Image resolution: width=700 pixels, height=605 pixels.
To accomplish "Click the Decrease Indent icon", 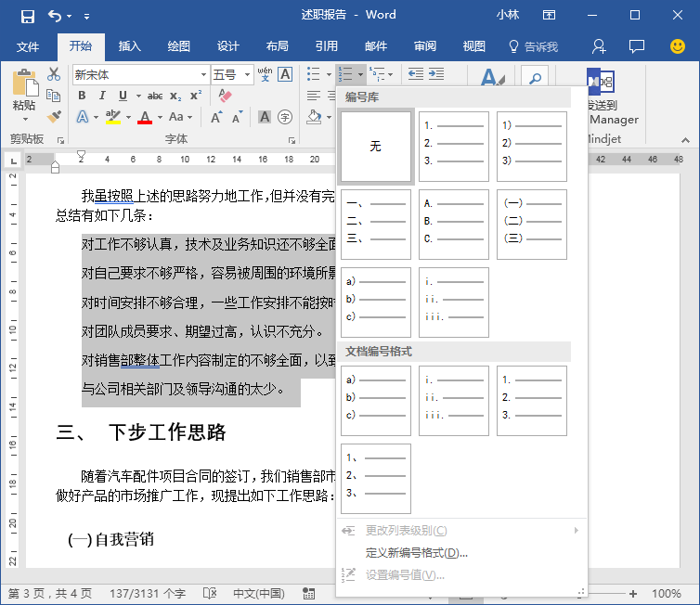I will (x=416, y=74).
